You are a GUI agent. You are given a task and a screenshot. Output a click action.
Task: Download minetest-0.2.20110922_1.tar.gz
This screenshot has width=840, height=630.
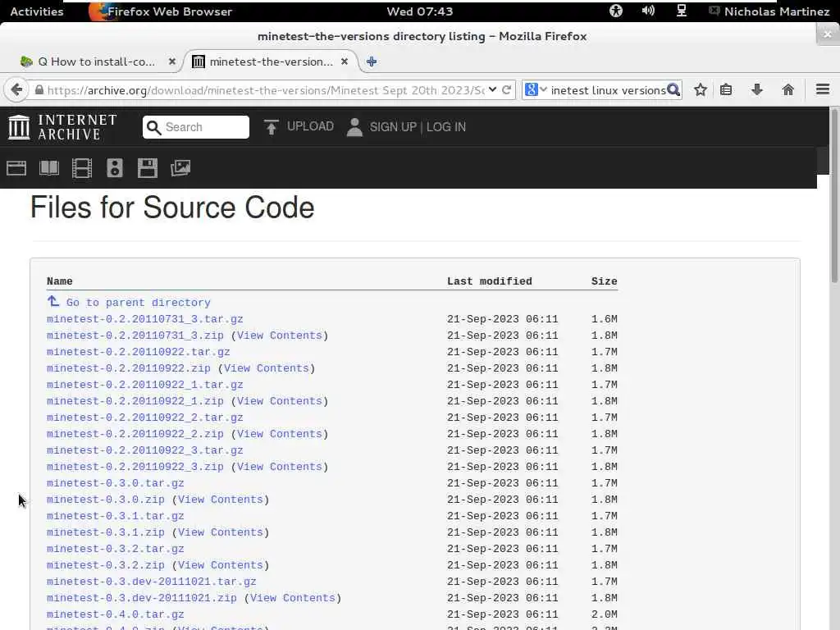coord(144,385)
